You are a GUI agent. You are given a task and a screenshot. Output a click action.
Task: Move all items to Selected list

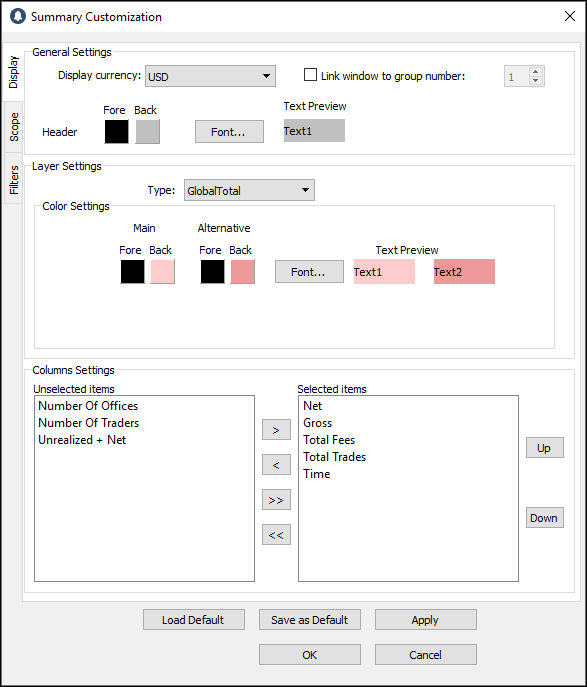(x=276, y=500)
